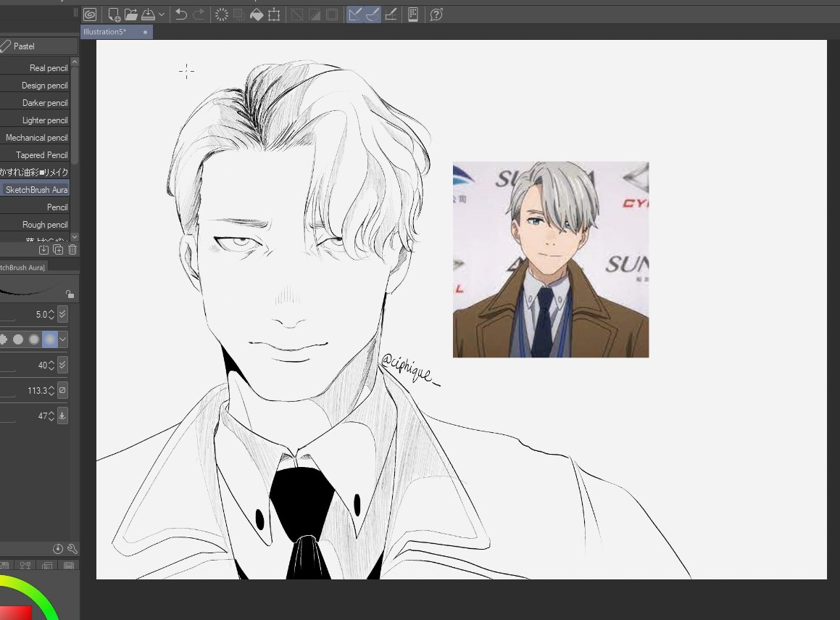
Task: Select the hardest anti-aliasing option
Action: tap(3, 339)
